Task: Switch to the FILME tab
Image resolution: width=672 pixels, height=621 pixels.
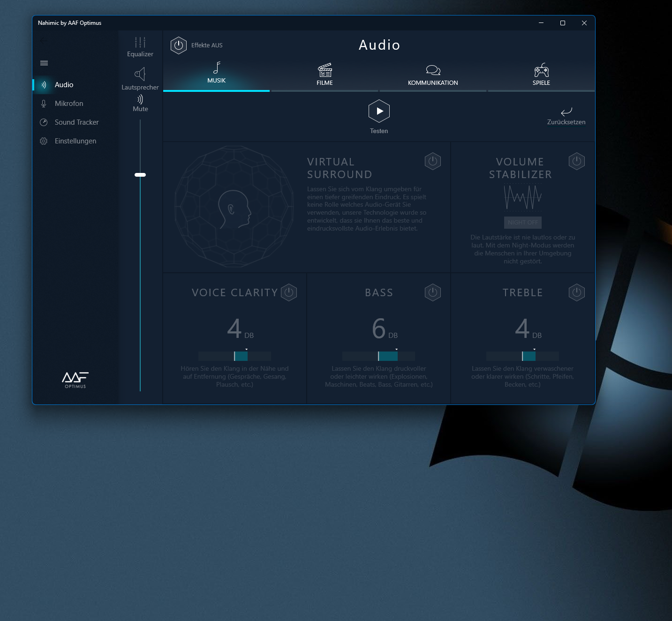Action: (x=325, y=74)
